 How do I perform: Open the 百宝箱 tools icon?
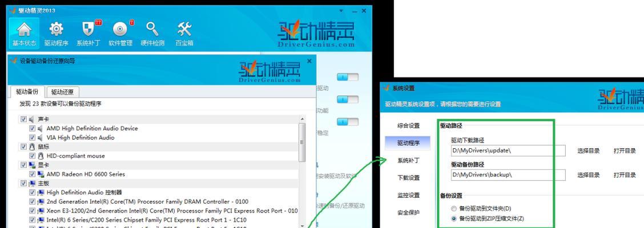tap(184, 33)
